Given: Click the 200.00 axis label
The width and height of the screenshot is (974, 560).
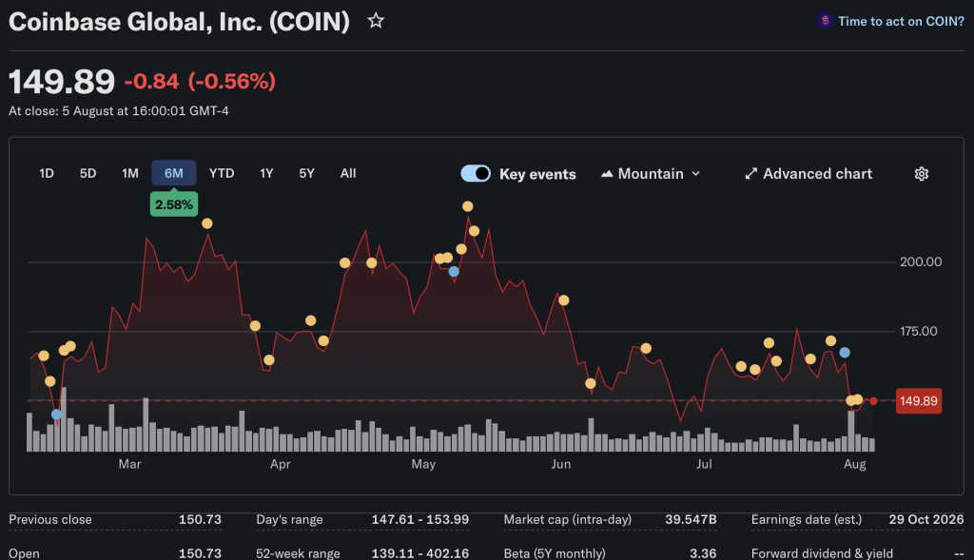Looking at the screenshot, I should coord(921,262).
